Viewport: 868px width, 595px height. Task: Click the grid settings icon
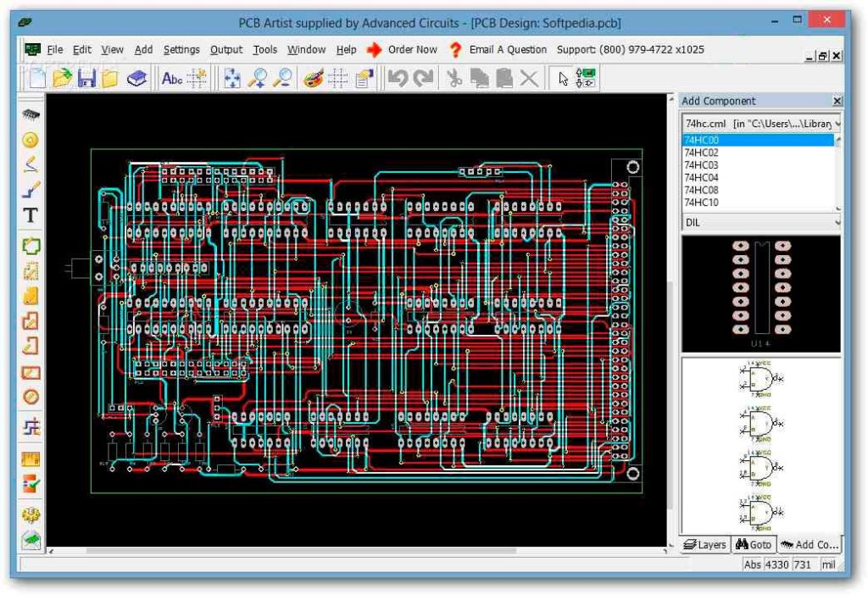338,79
